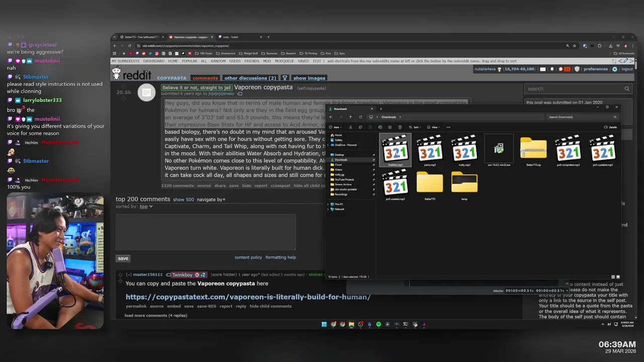
Task: Click the Rename icon in Explorer toolbar
Action: click(x=381, y=127)
